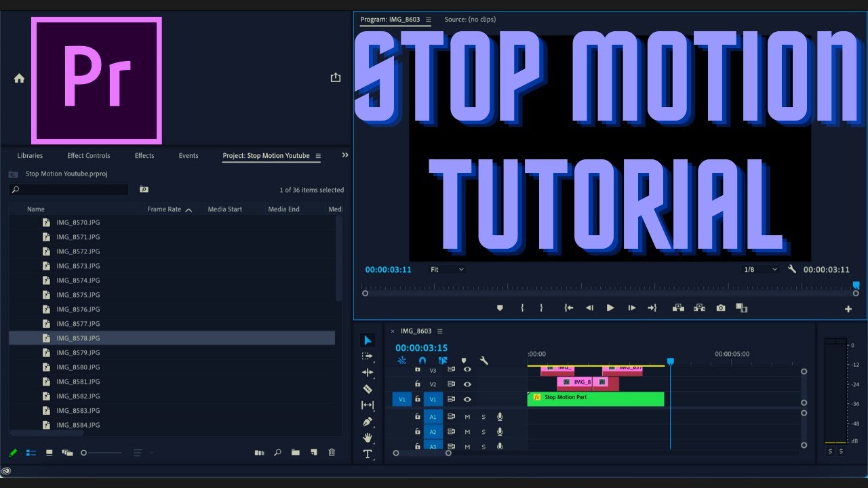Open Timeline display settings wrench
The width and height of the screenshot is (868, 488).
pyautogui.click(x=484, y=361)
